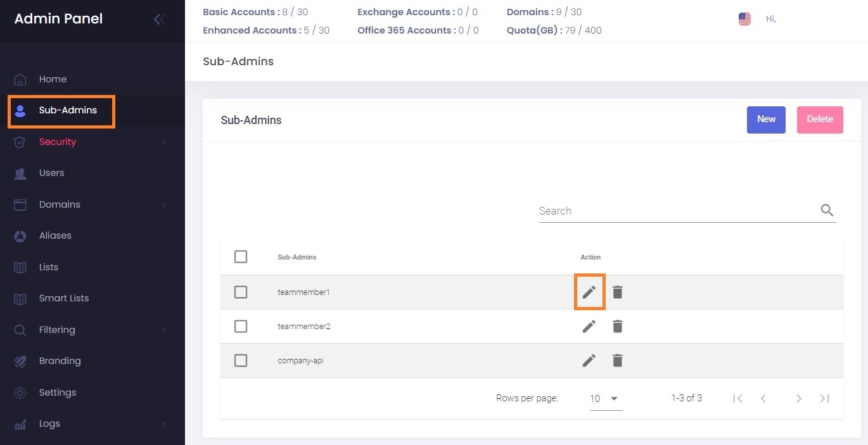Check the teammember2 row checkbox
The width and height of the screenshot is (868, 445).
tap(241, 326)
